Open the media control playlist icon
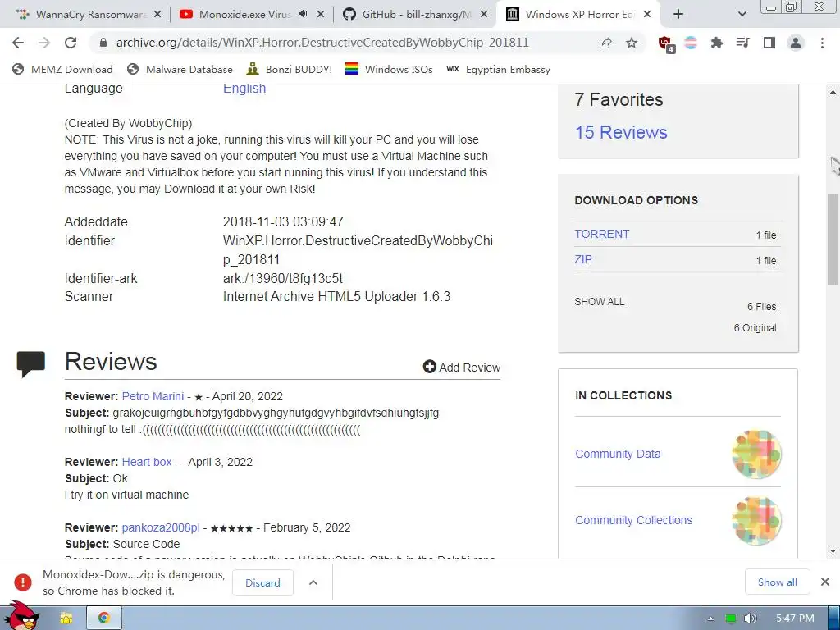The image size is (840, 630). [742, 43]
